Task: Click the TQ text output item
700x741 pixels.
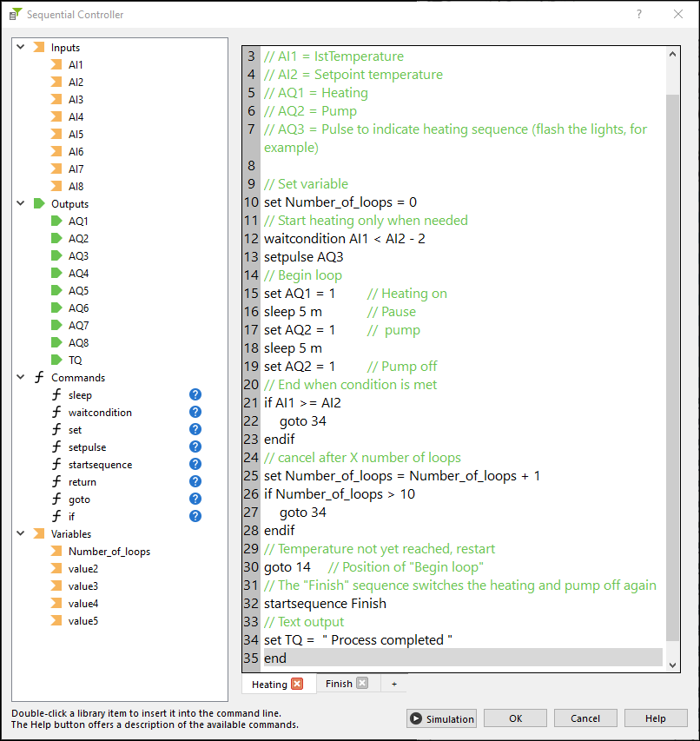Action: (75, 361)
